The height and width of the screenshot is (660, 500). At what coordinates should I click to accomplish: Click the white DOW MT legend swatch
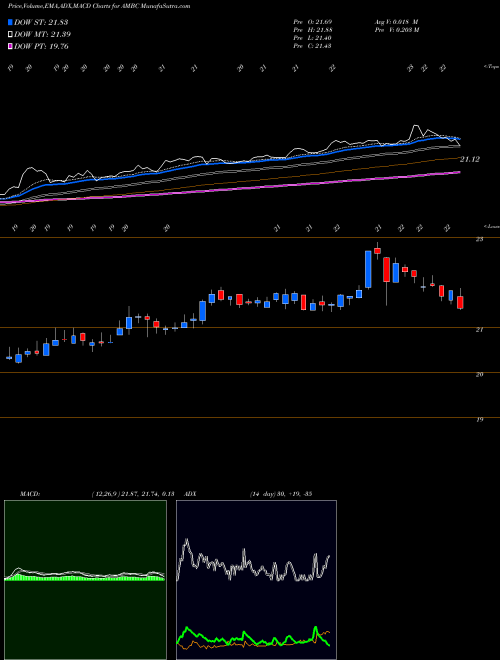click(x=10, y=35)
